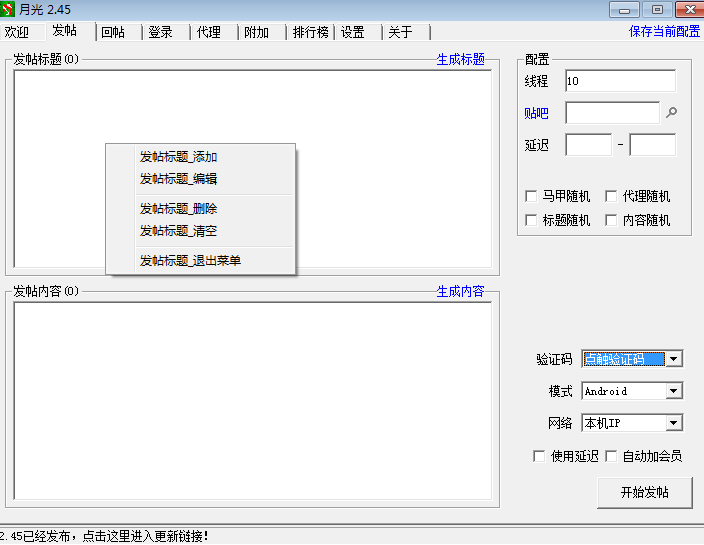Click the 月光 app icon in title bar
The height and width of the screenshot is (545, 704).
tap(9, 9)
